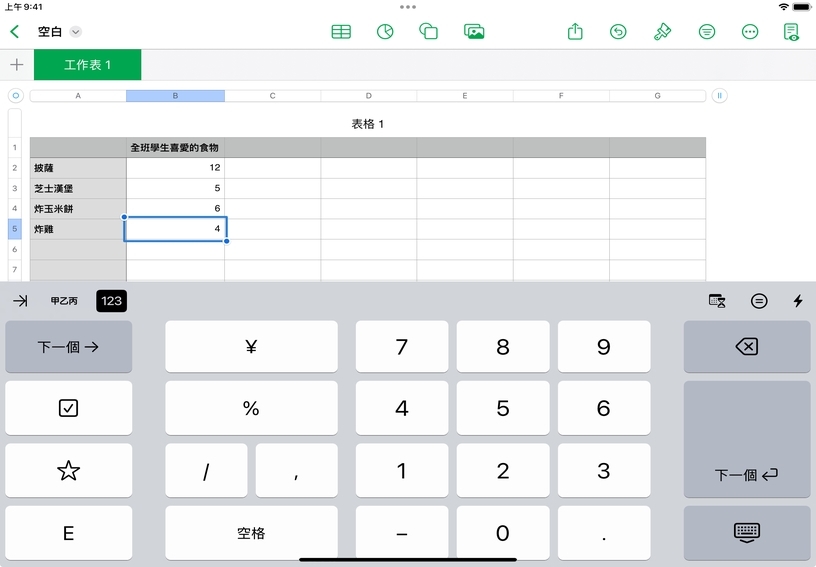This screenshot has height=567, width=816.
Task: Open the organize filter menu
Action: (707, 32)
